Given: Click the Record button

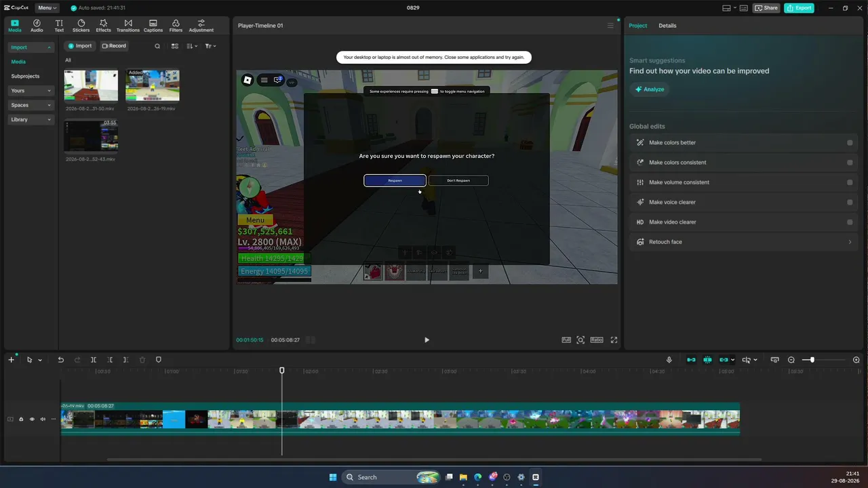Looking at the screenshot, I should pos(114,46).
